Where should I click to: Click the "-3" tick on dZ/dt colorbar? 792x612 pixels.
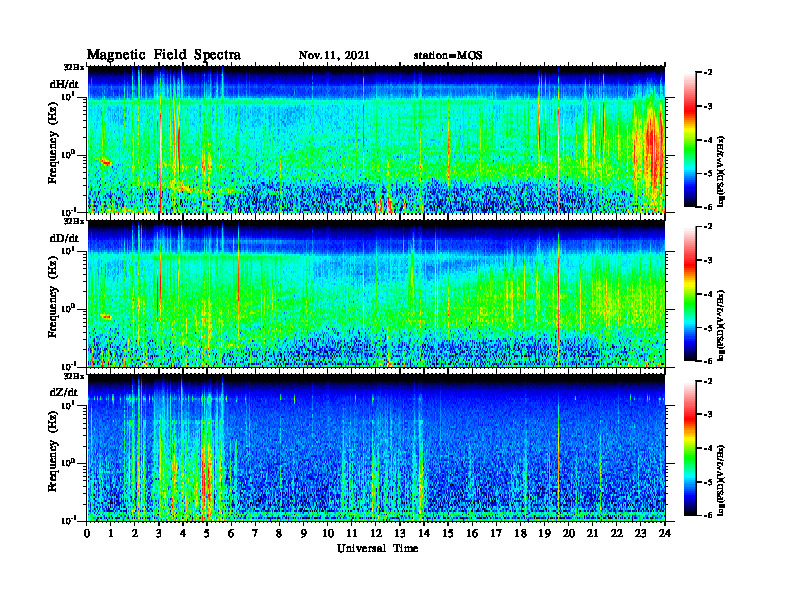point(707,414)
